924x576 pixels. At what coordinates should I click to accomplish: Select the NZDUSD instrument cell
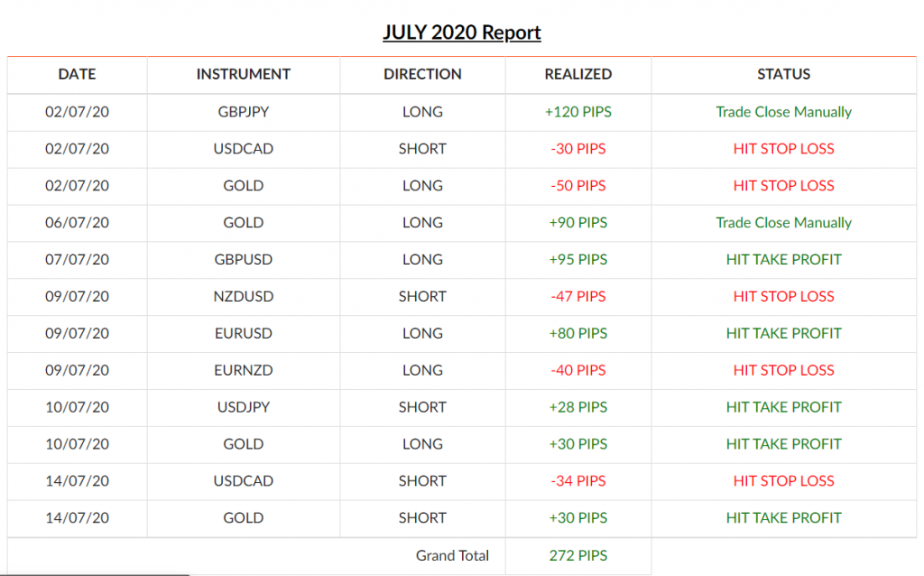coord(244,296)
